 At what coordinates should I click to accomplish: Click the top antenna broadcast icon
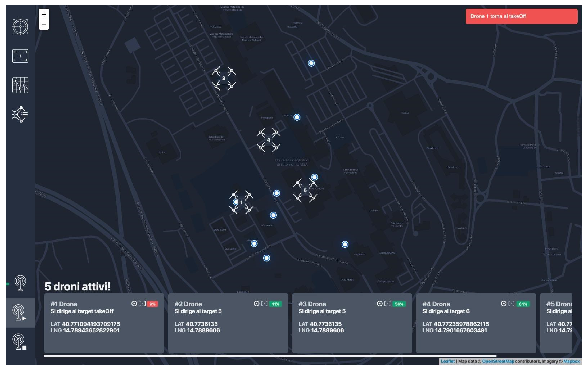coord(20,283)
